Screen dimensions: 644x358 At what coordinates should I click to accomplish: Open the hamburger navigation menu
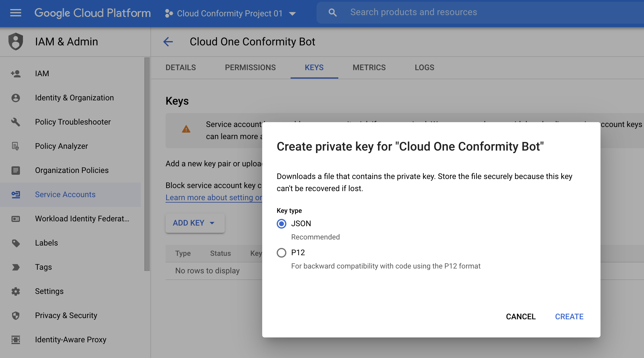coord(15,13)
